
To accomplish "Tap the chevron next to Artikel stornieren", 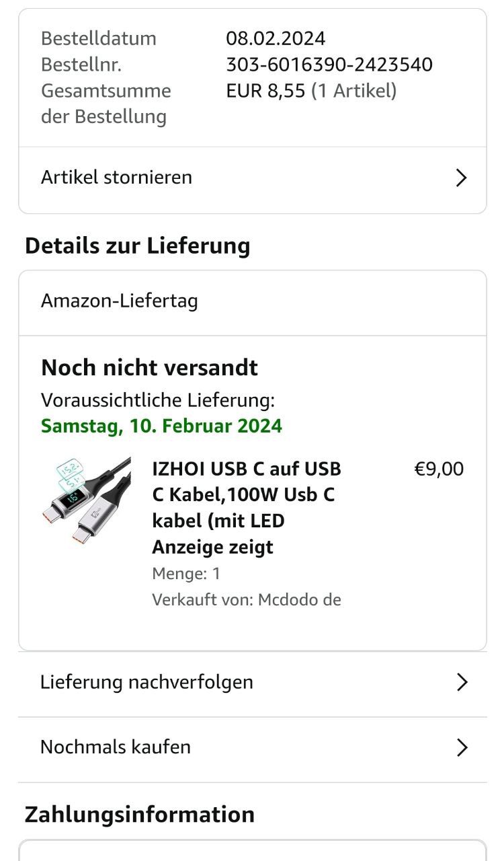I will (461, 178).
